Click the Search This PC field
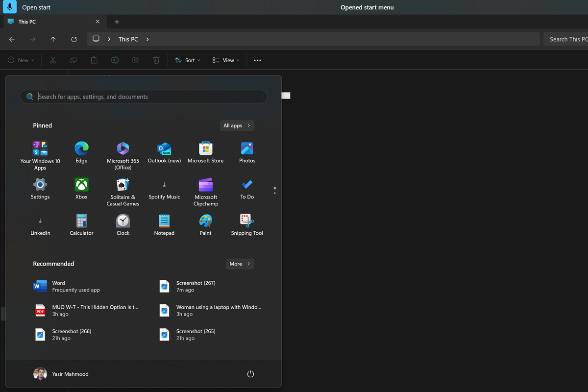The height and width of the screenshot is (392, 588). (566, 39)
